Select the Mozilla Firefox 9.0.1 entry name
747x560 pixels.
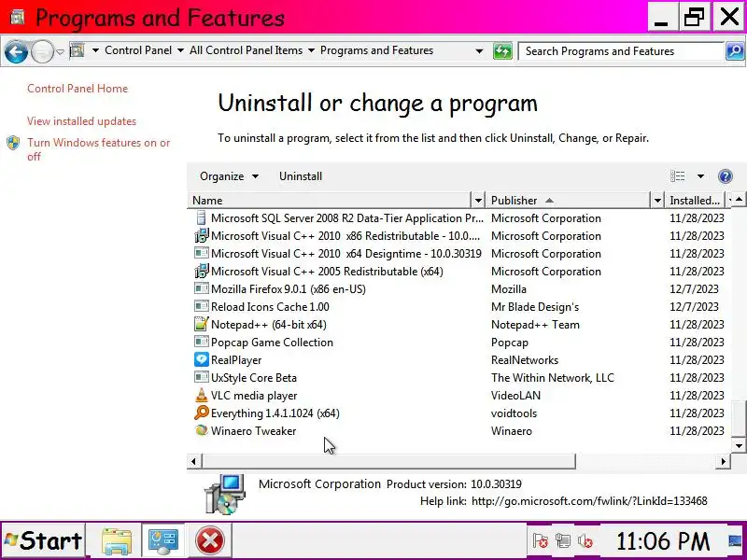(x=289, y=289)
